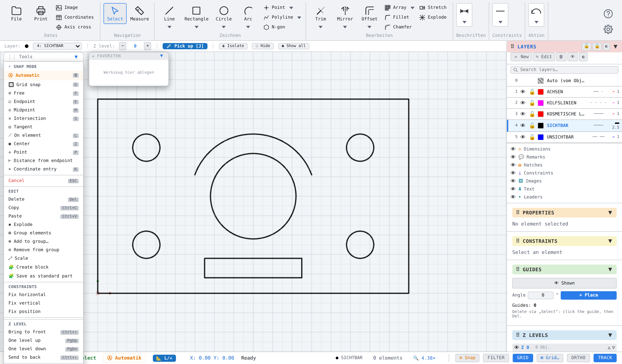The width and height of the screenshot is (622, 364).
Task: Click the Shown guides button
Action: click(564, 283)
